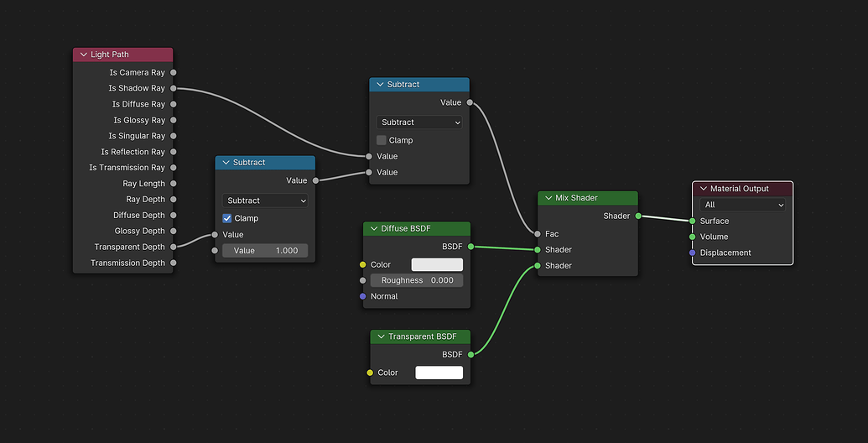Select the Material Output node header
The height and width of the screenshot is (443, 868).
click(742, 188)
